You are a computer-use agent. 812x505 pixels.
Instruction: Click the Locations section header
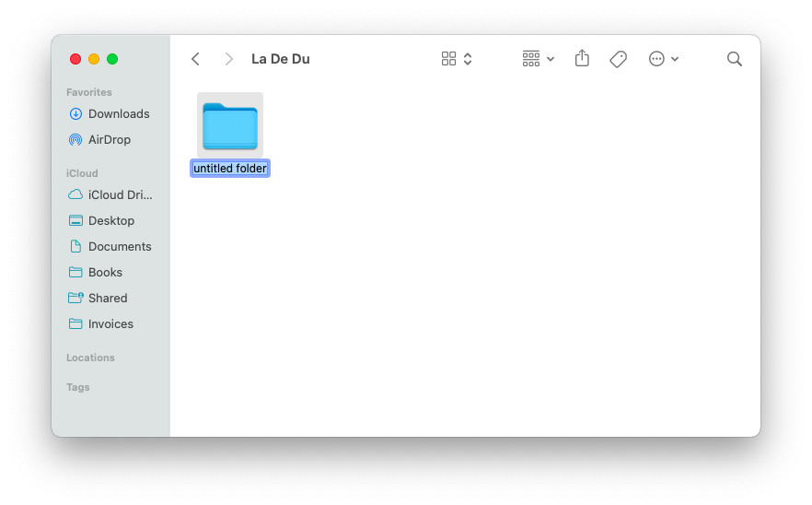[90, 358]
